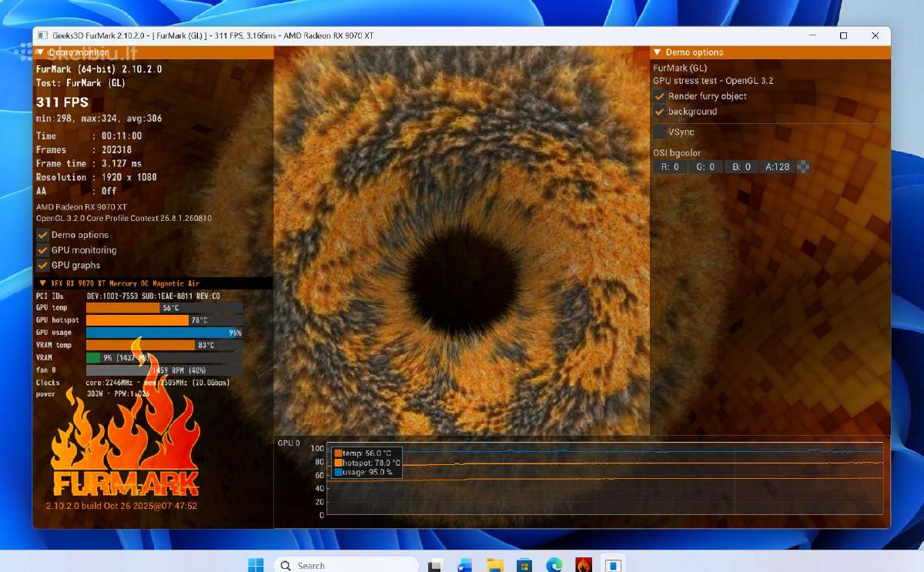This screenshot has height=572, width=924.
Task: Click the GPU usage 95% bar
Action: [x=165, y=333]
